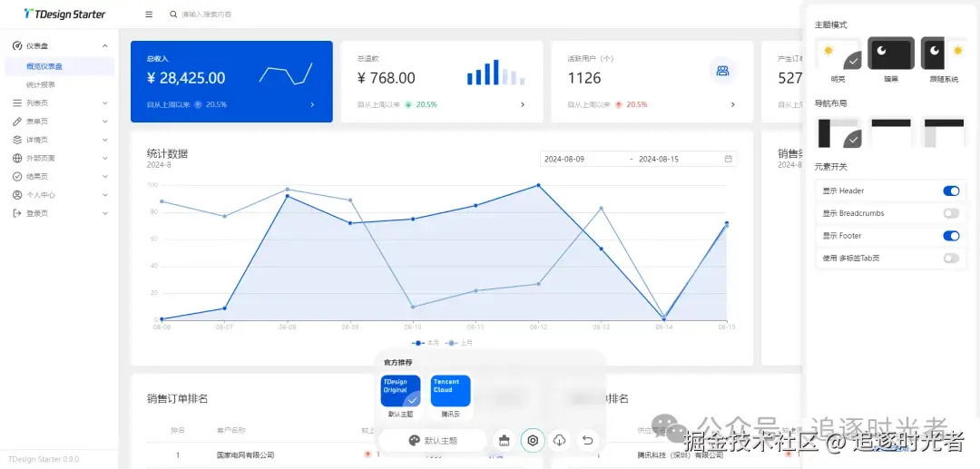The image size is (980, 469).
Task: Click the 外部页面 globe icon
Action: tap(17, 158)
